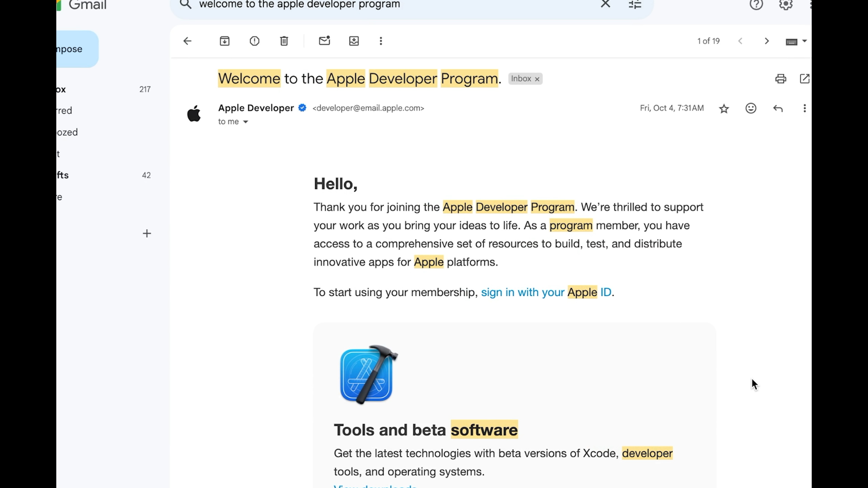The width and height of the screenshot is (868, 488).
Task: Add emoji reaction to the message
Action: [x=751, y=108]
